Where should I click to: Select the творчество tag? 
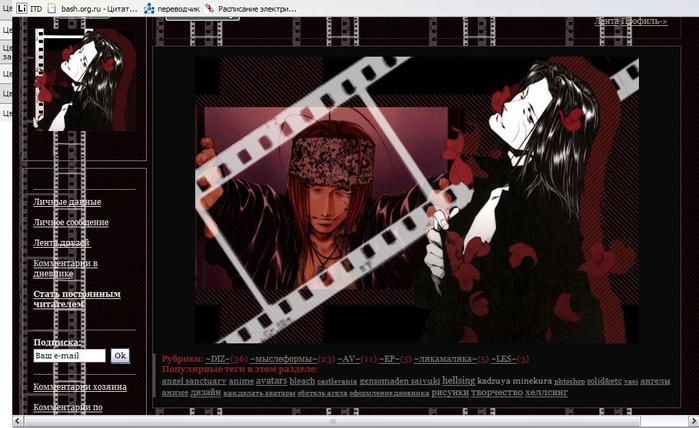point(497,392)
